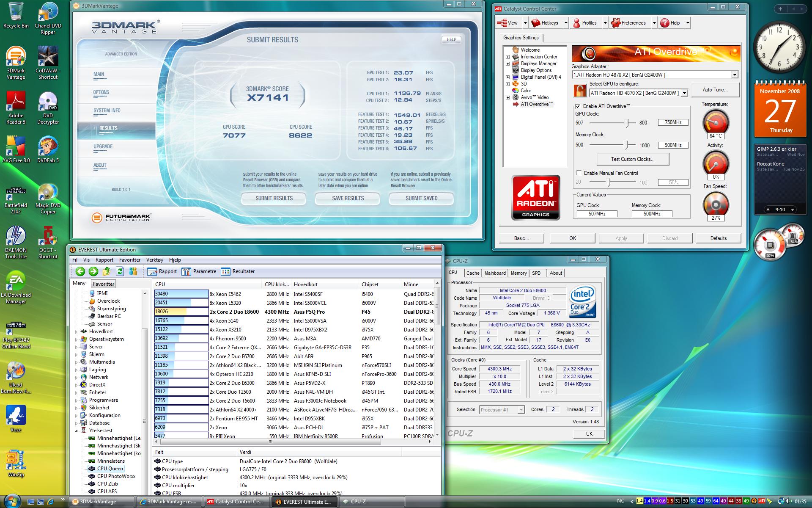Switch to Favoritter tab in EVEREST
Image resolution: width=812 pixels, height=508 pixels.
(x=103, y=284)
